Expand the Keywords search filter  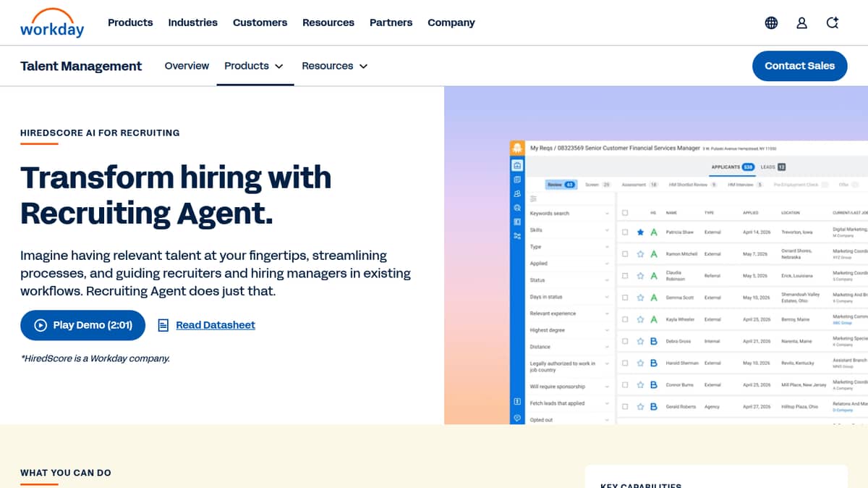(x=570, y=214)
